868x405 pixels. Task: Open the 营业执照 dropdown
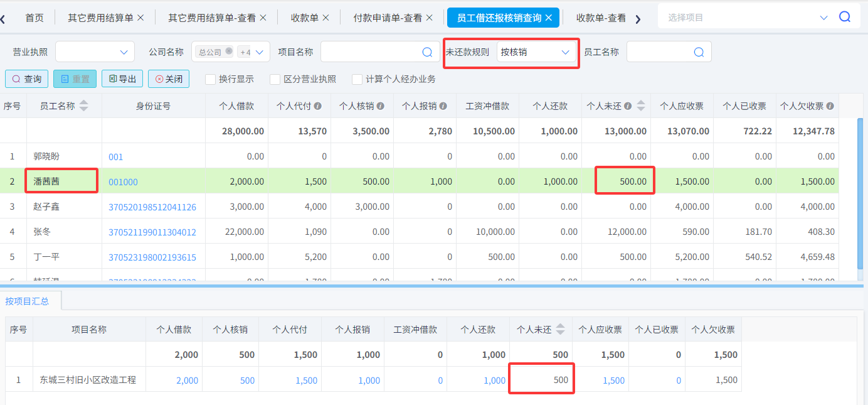[x=95, y=52]
